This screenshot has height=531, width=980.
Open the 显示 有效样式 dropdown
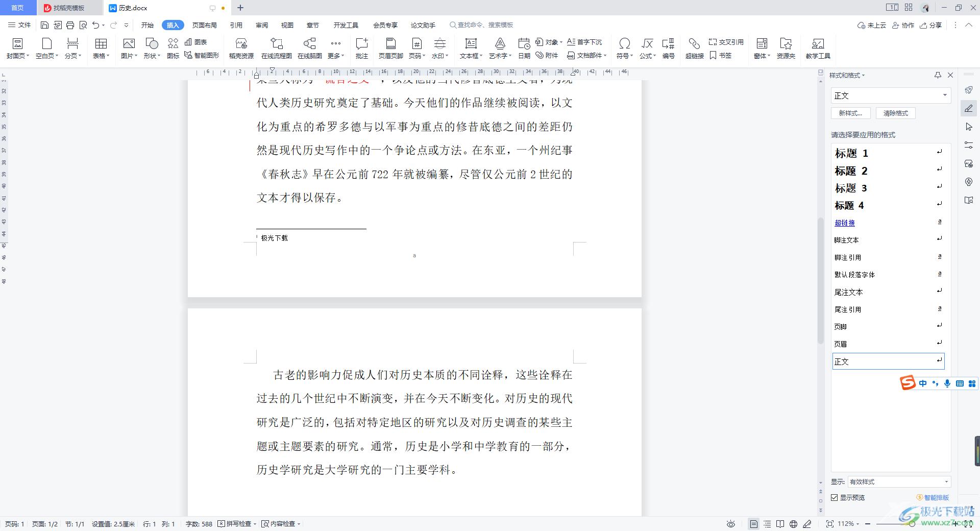tap(899, 481)
